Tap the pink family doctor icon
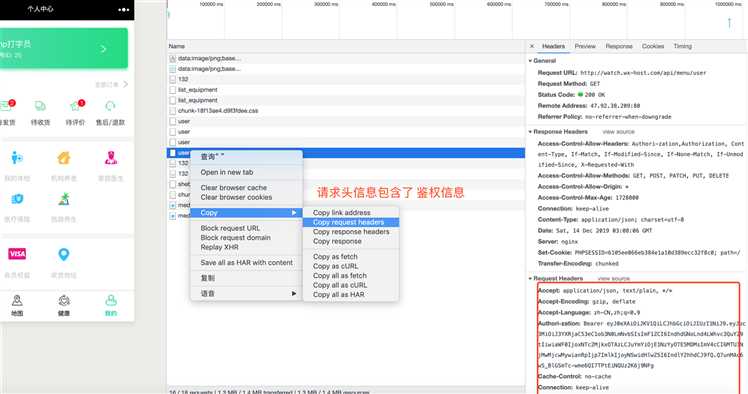Viewport: 748px width, 394px height. point(111,157)
